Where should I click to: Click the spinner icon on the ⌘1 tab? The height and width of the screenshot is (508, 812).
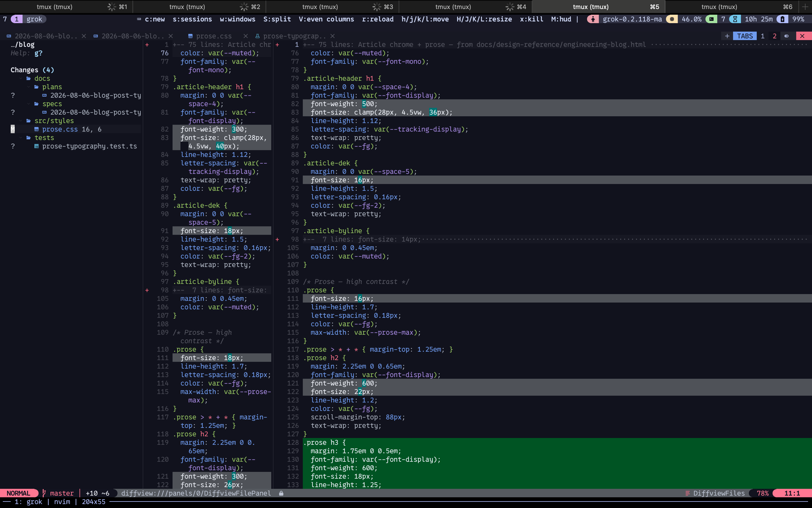(x=112, y=7)
